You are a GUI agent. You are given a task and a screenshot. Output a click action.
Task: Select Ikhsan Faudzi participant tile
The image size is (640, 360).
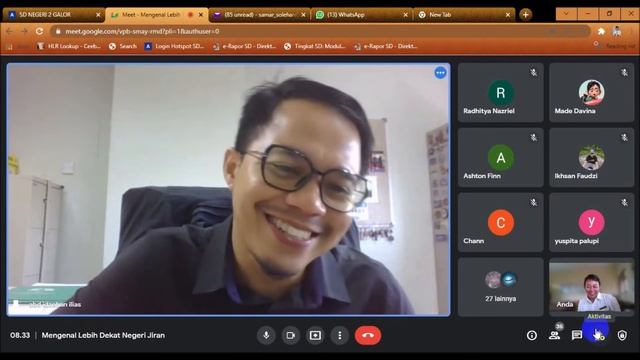click(x=591, y=158)
